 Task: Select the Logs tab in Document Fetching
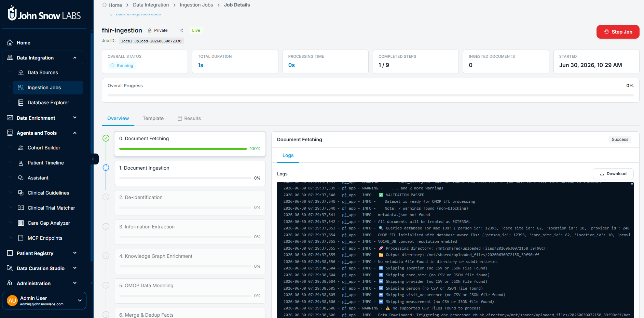pyautogui.click(x=288, y=155)
